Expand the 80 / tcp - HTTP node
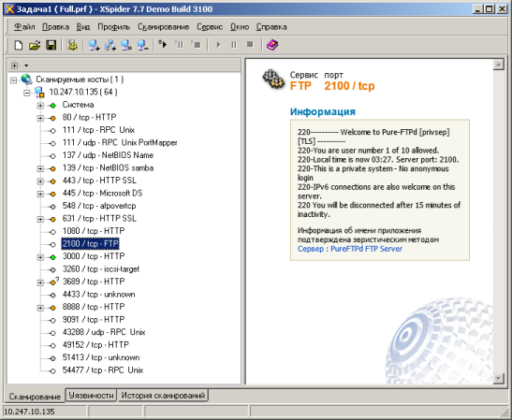Image resolution: width=512 pixels, height=420 pixels. (x=40, y=118)
